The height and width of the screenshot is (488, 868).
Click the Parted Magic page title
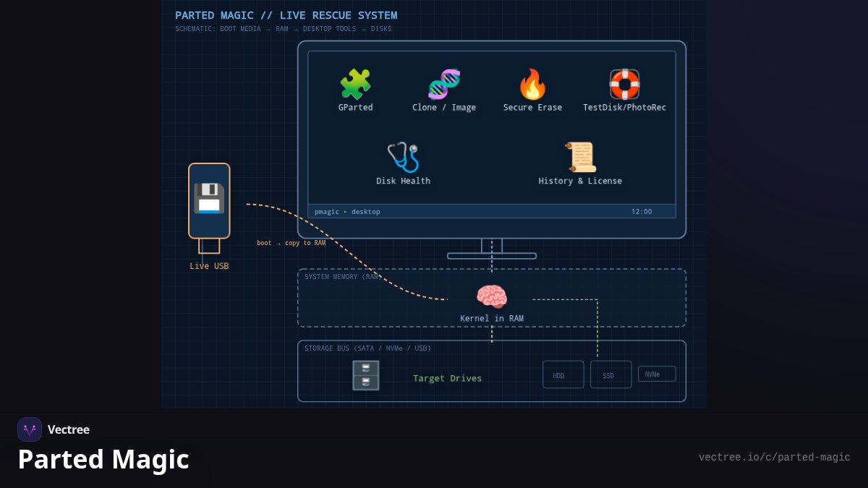point(103,460)
